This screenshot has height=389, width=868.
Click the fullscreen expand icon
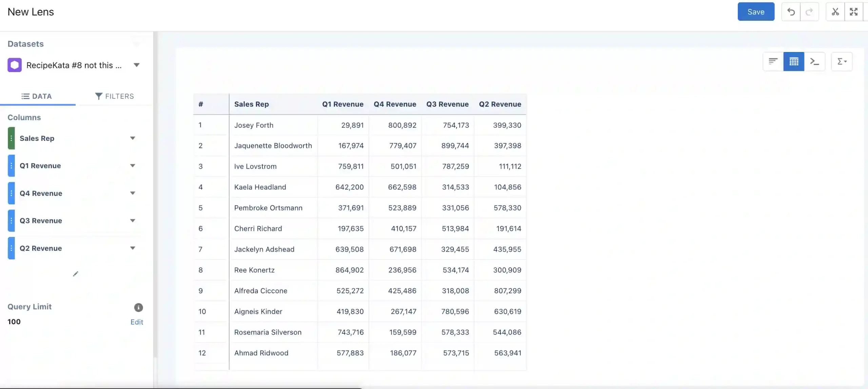click(853, 12)
